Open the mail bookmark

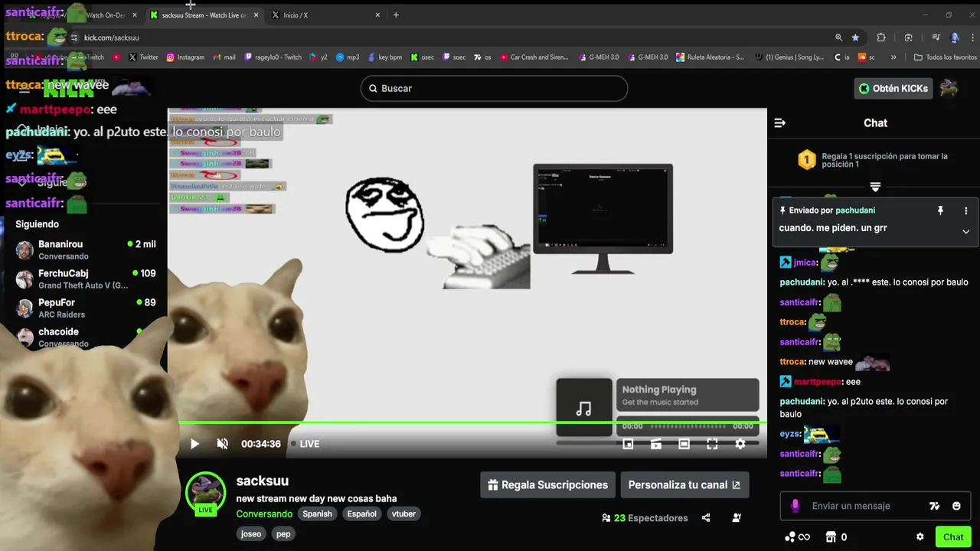coord(224,57)
